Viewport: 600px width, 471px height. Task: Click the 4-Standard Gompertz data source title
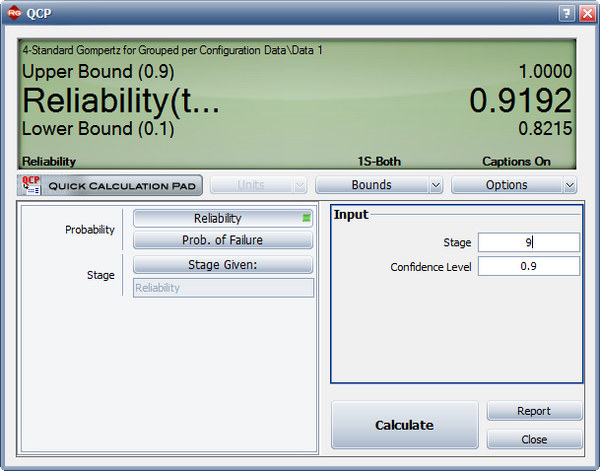tap(172, 50)
